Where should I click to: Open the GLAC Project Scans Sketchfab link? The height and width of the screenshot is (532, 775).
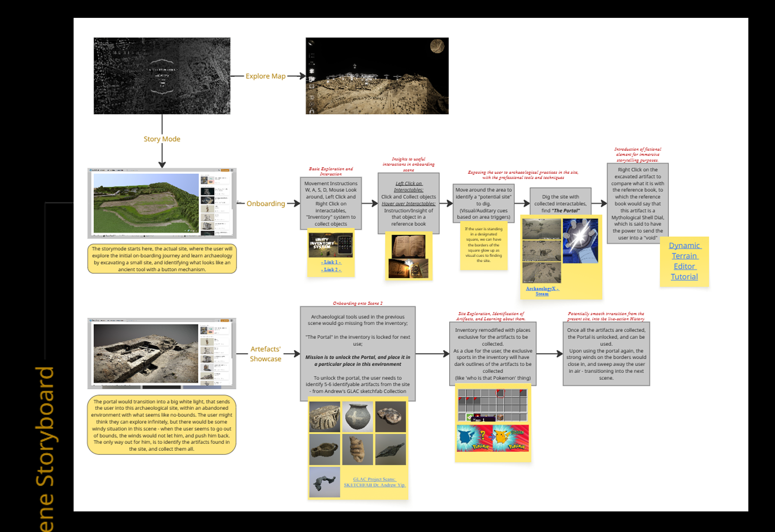(375, 482)
